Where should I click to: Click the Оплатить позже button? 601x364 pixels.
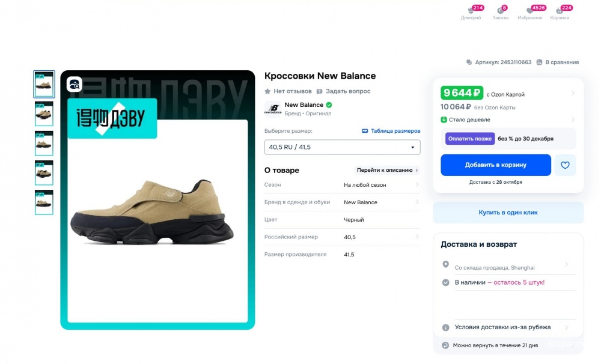(470, 139)
